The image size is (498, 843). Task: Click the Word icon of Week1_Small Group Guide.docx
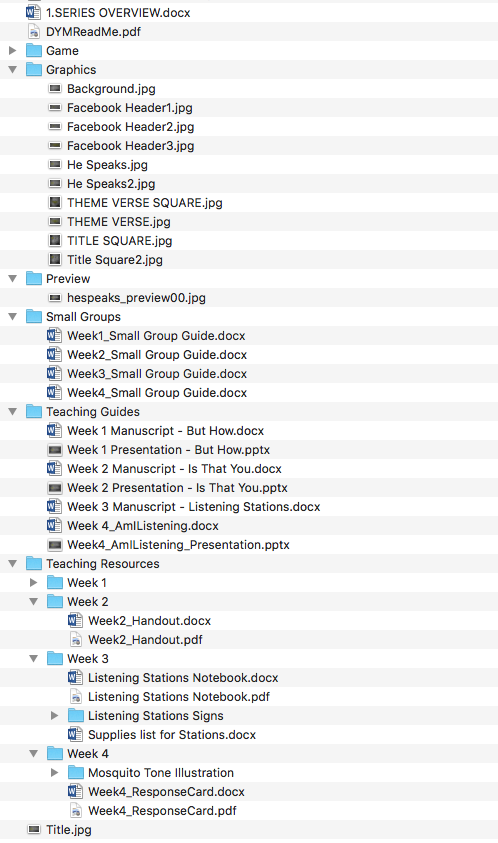[54, 335]
